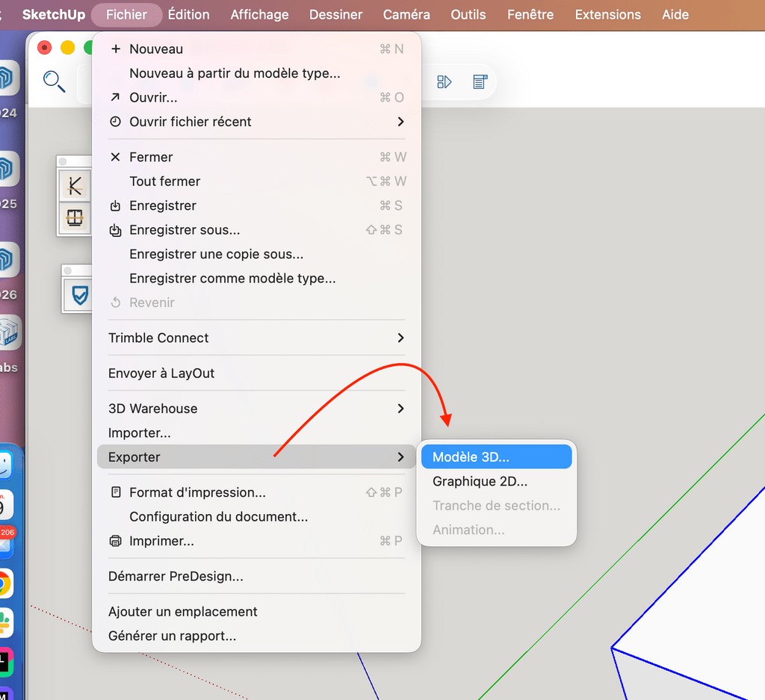This screenshot has width=765, height=700.
Task: Expand the Exporter submenu
Action: (257, 457)
